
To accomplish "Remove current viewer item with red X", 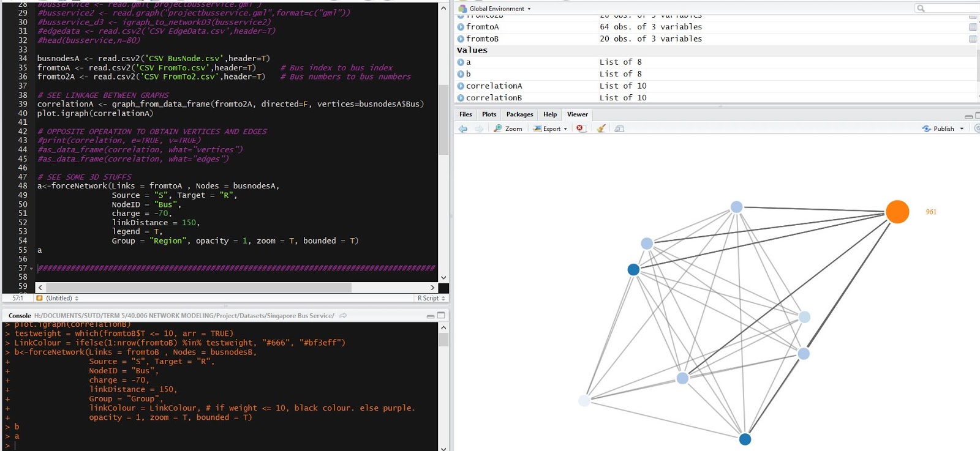I will tap(581, 129).
